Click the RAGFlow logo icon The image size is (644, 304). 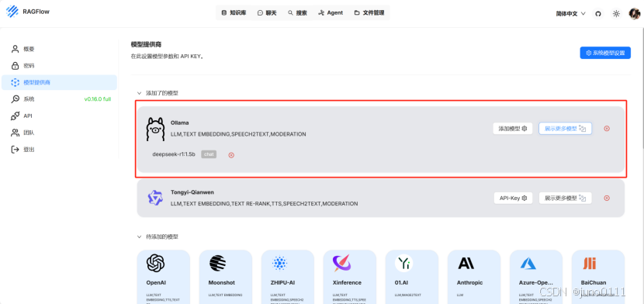tap(12, 12)
